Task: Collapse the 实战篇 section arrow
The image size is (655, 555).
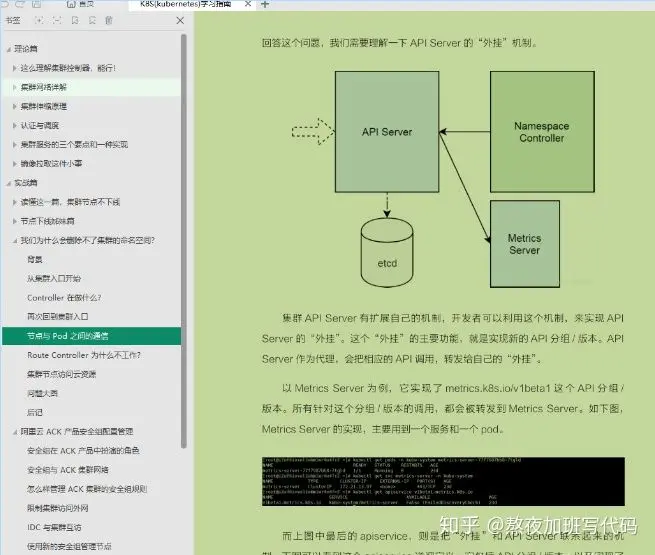Action: click(x=9, y=183)
